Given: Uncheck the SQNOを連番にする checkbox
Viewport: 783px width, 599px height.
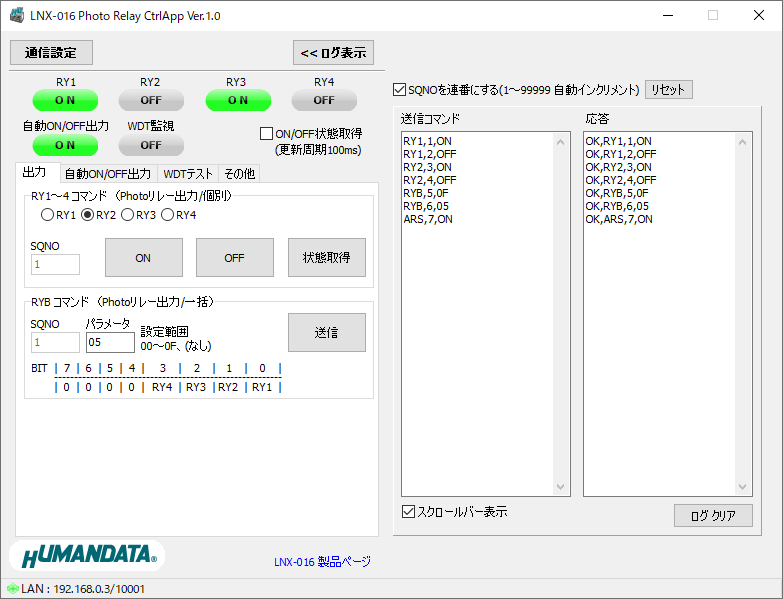Looking at the screenshot, I should click(400, 90).
